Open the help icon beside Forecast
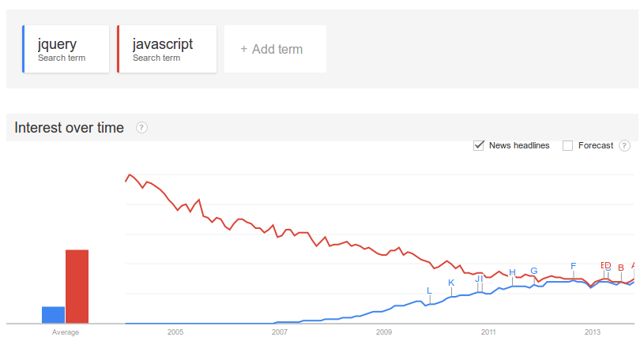Image resolution: width=644 pixels, height=341 pixels. point(624,146)
